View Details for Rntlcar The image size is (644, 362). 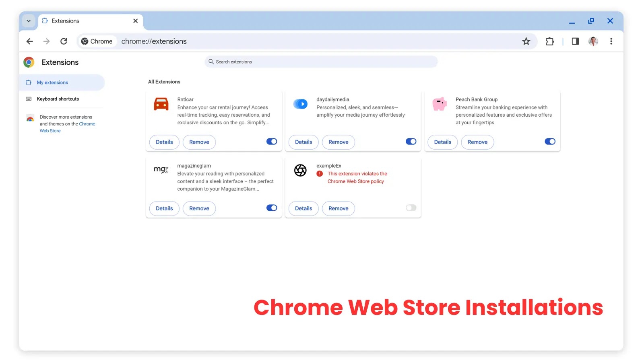point(164,142)
